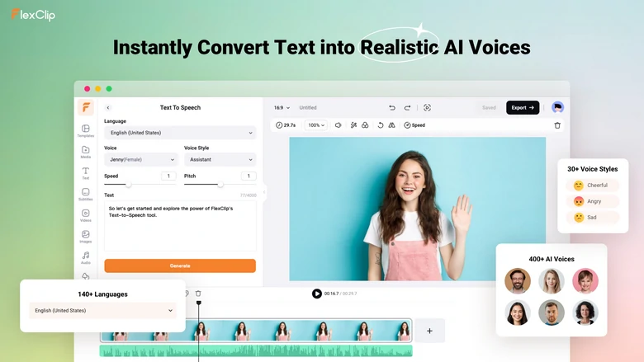Open the Speed control

pyautogui.click(x=414, y=125)
